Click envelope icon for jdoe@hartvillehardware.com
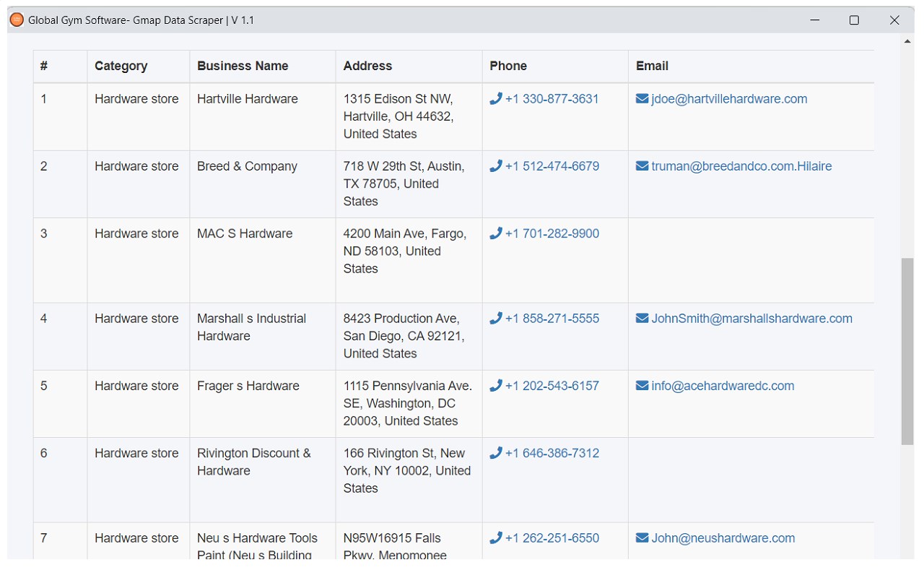 pyautogui.click(x=642, y=99)
